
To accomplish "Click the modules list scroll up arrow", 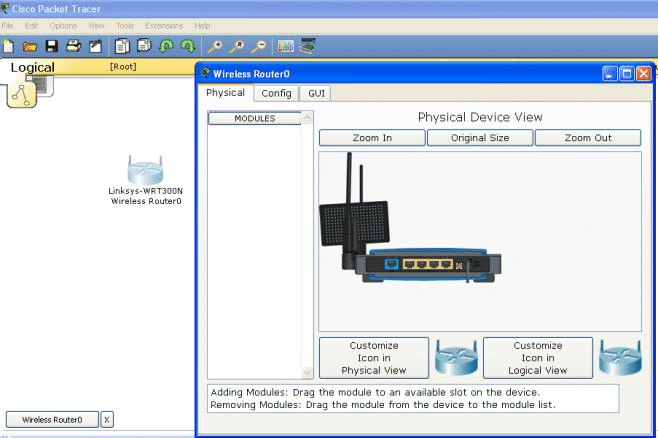I will click(307, 117).
